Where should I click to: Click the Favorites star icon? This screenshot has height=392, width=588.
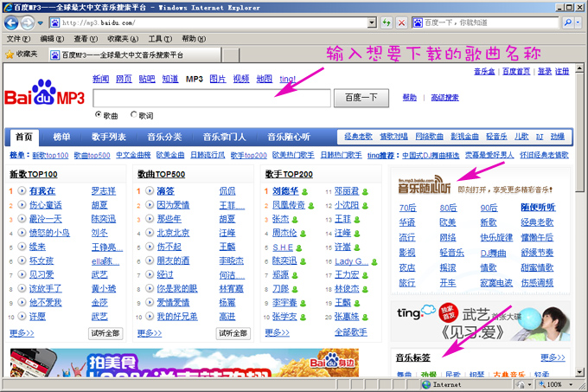pos(10,55)
